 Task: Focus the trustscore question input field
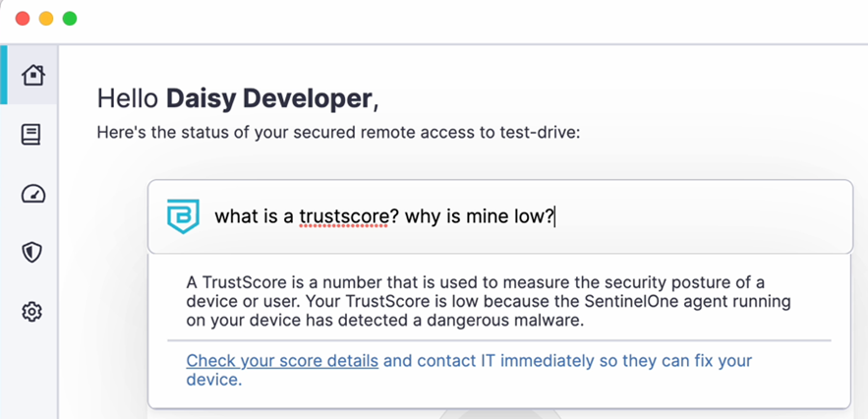[x=500, y=216]
